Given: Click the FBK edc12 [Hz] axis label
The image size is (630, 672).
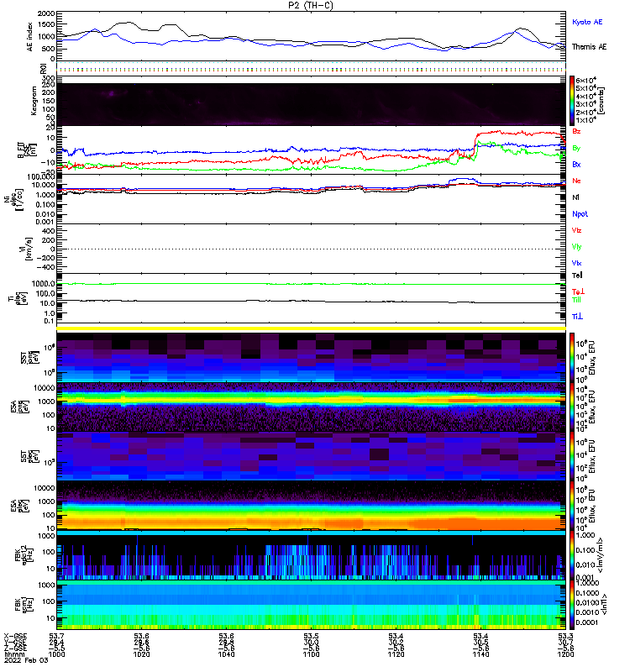Looking at the screenshot, I should (x=24, y=556).
